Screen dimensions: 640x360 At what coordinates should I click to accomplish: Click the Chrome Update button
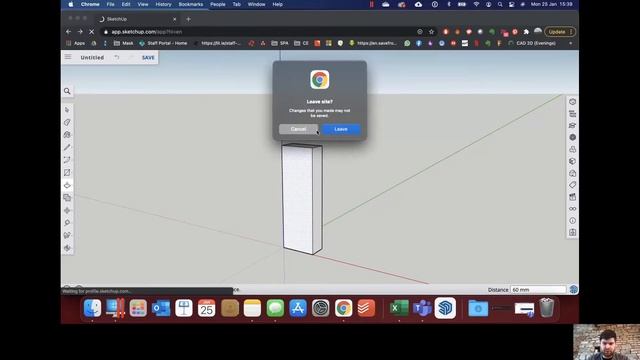(560, 32)
